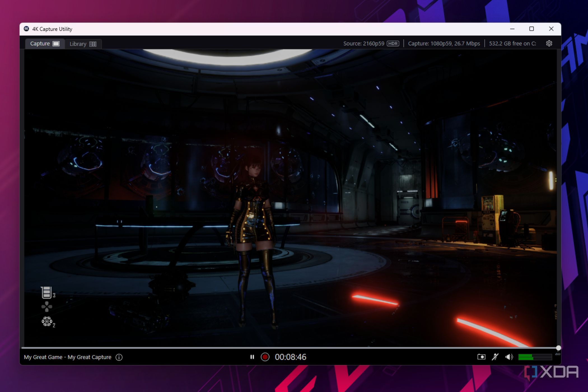Click the red record button
This screenshot has height=392, width=588.
(265, 357)
